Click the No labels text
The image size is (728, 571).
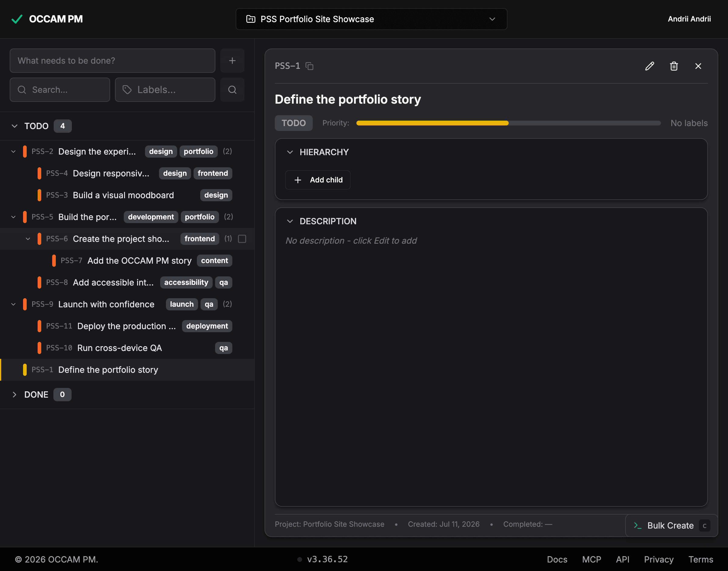coord(689,123)
